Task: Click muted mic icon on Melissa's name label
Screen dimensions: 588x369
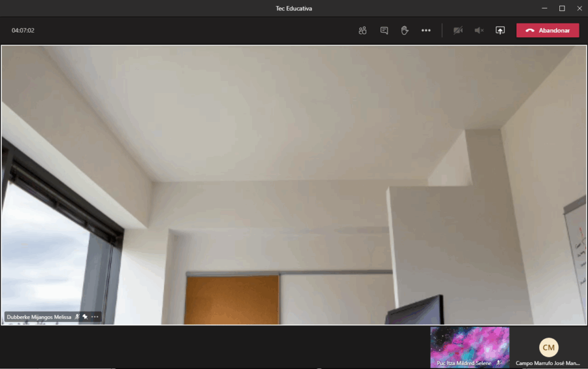Action: coord(77,317)
